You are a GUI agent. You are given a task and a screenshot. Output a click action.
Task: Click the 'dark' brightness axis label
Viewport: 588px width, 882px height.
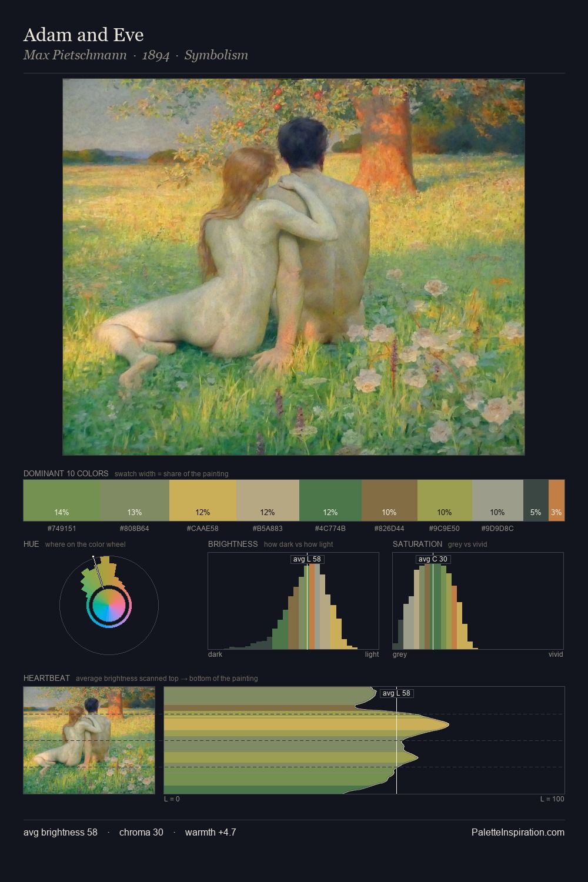[215, 654]
